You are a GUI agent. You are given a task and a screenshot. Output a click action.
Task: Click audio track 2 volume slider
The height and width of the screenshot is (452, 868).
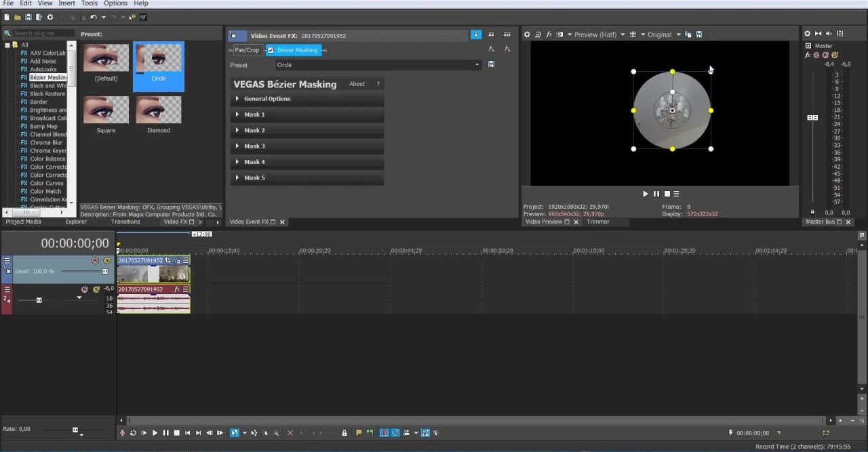(x=39, y=300)
